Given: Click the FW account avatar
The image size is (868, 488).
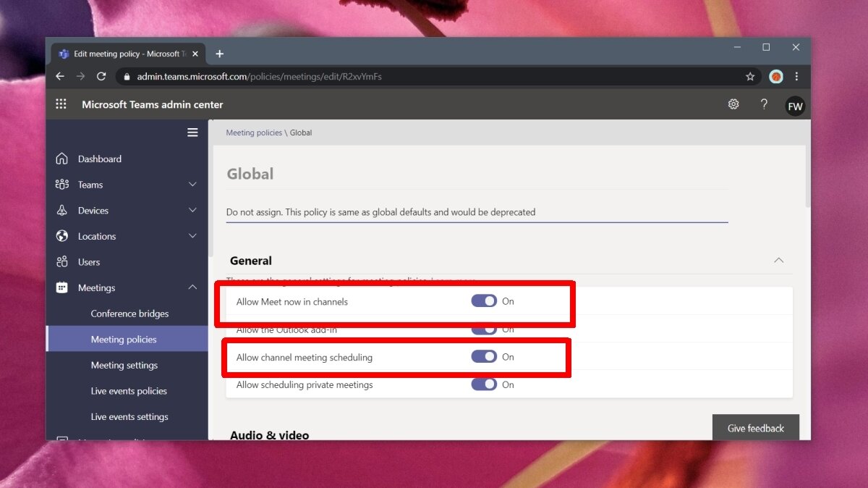Looking at the screenshot, I should [795, 105].
